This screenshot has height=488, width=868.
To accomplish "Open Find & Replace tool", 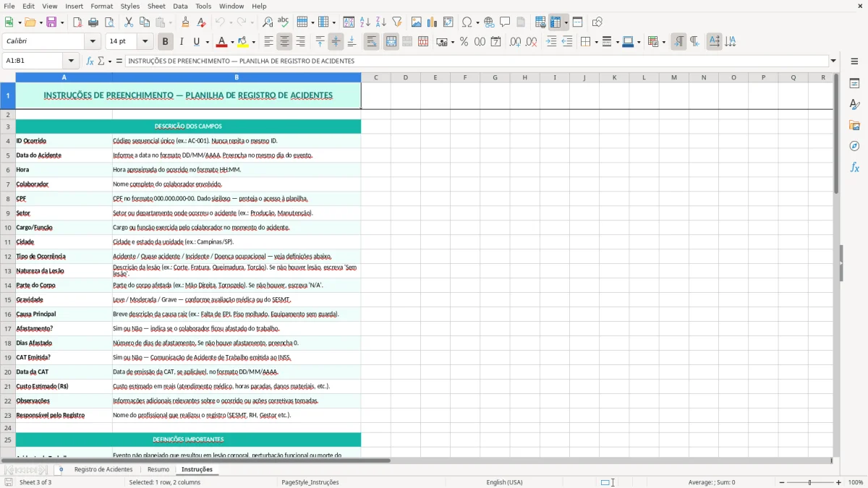I will point(268,22).
